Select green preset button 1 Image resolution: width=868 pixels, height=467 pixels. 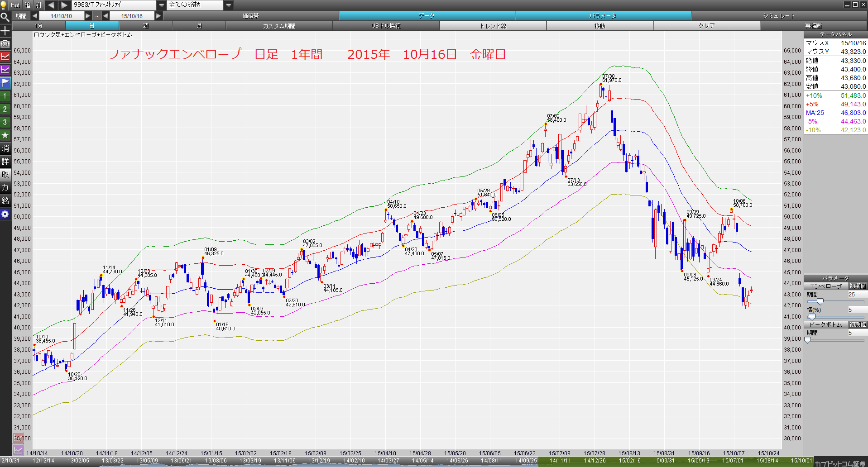(5, 96)
